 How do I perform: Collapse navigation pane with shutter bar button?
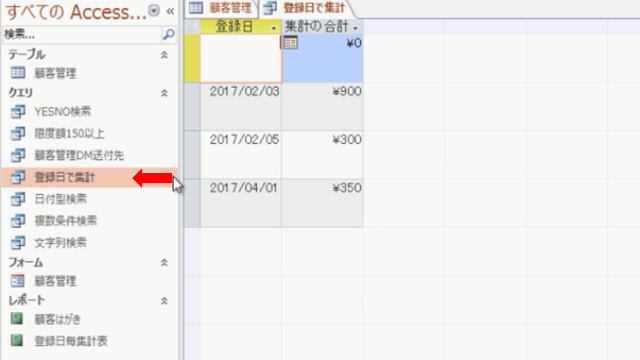click(170, 11)
